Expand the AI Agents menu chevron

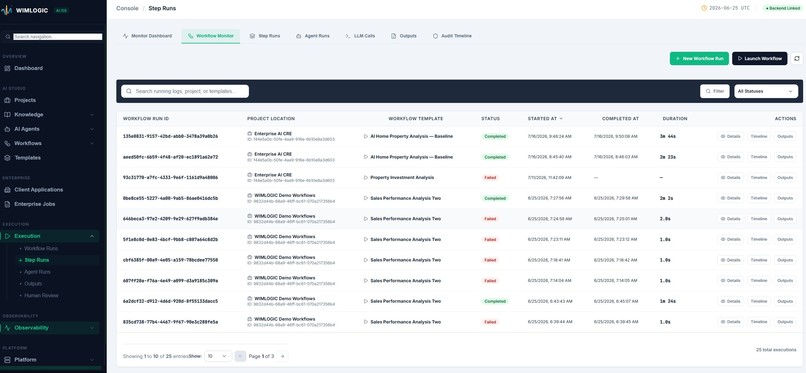[x=92, y=129]
